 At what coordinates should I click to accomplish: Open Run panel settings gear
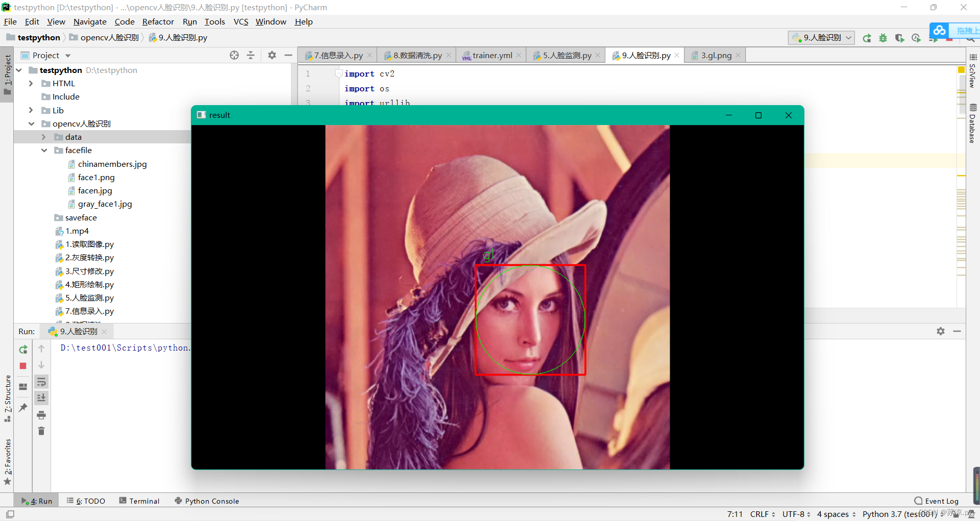click(941, 331)
